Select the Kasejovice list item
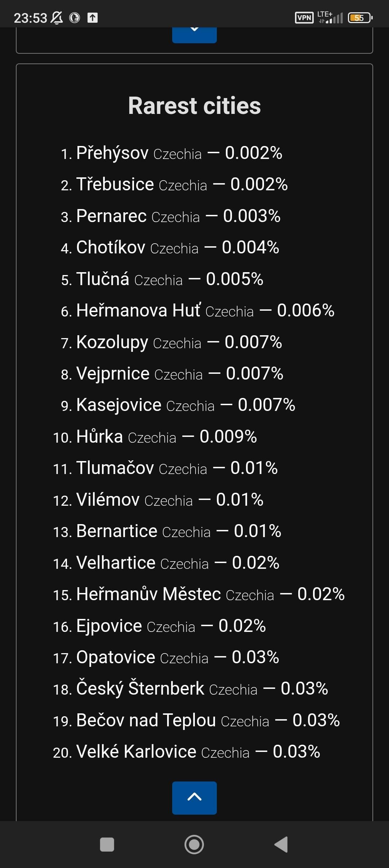389x868 pixels. click(x=178, y=405)
